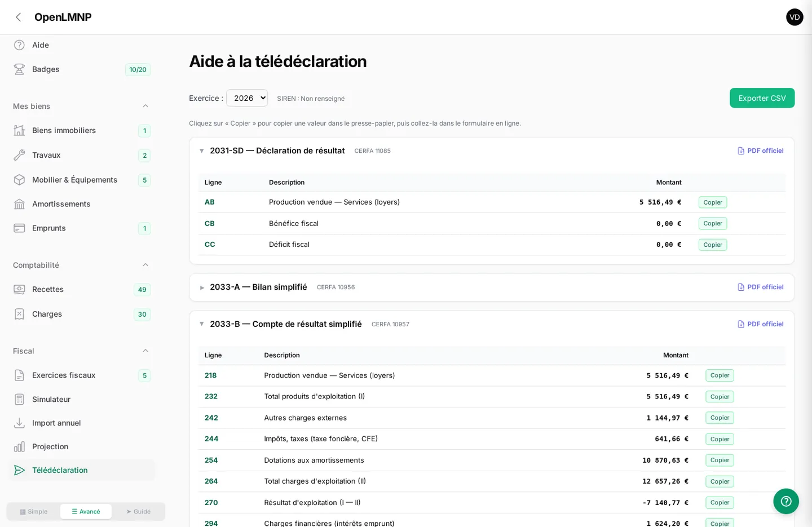Click the Exporter CSV button
Screen dimensions: 812x527
pyautogui.click(x=762, y=98)
